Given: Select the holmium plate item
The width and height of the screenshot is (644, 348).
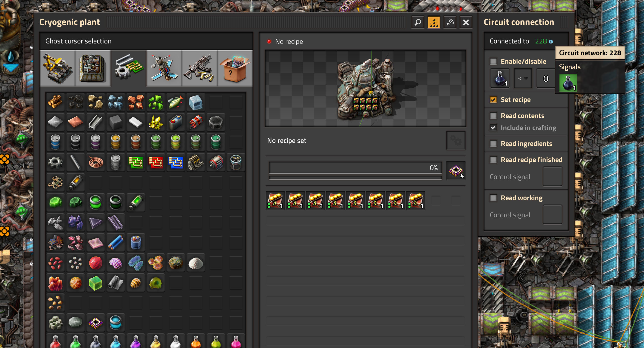Looking at the screenshot, I should 96,243.
